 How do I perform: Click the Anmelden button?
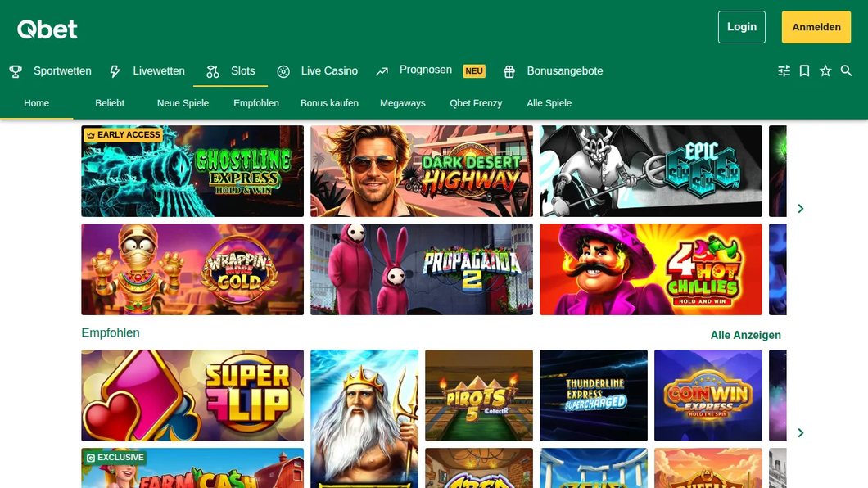tap(816, 27)
